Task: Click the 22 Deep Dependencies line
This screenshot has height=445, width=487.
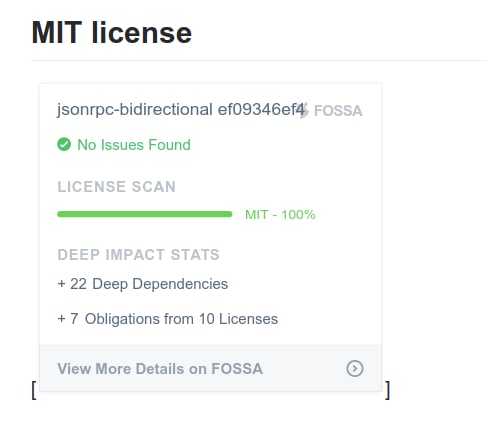Action: pyautogui.click(x=143, y=284)
